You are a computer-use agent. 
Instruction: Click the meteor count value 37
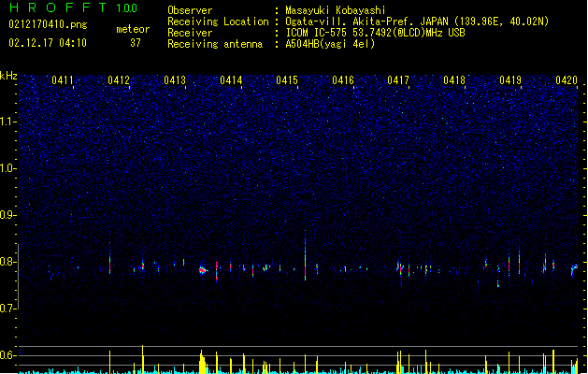pyautogui.click(x=136, y=43)
